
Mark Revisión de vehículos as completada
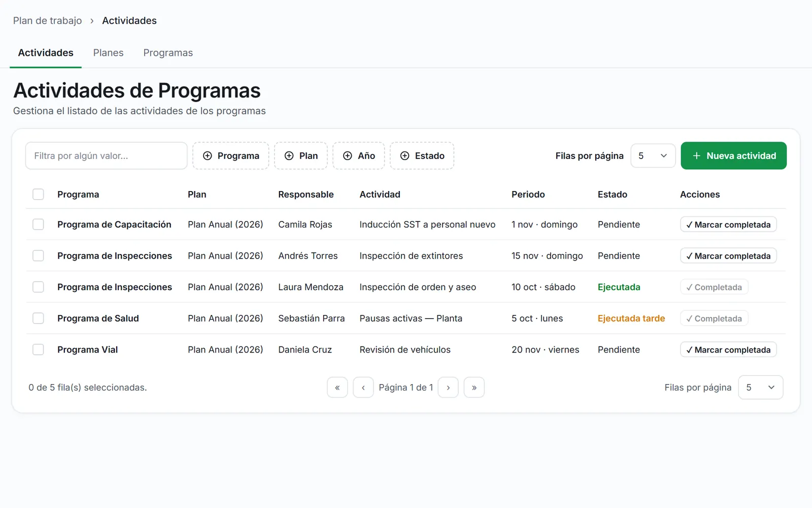(728, 350)
